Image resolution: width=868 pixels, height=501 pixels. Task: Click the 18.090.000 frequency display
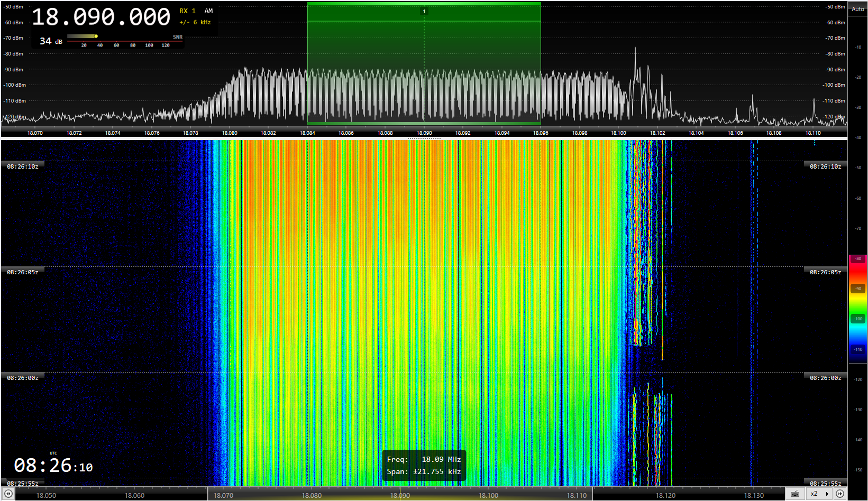[101, 17]
